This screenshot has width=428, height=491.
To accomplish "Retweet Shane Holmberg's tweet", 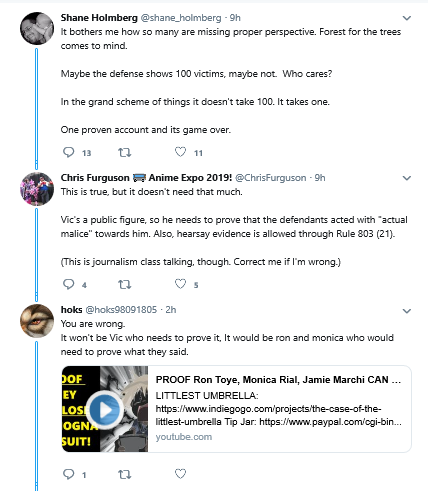I will (x=125, y=153).
